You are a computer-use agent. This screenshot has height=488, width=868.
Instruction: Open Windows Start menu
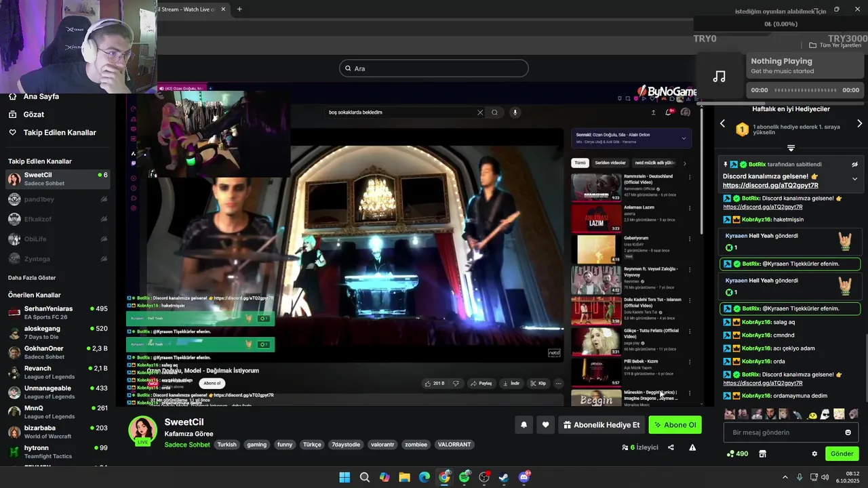pos(344,477)
